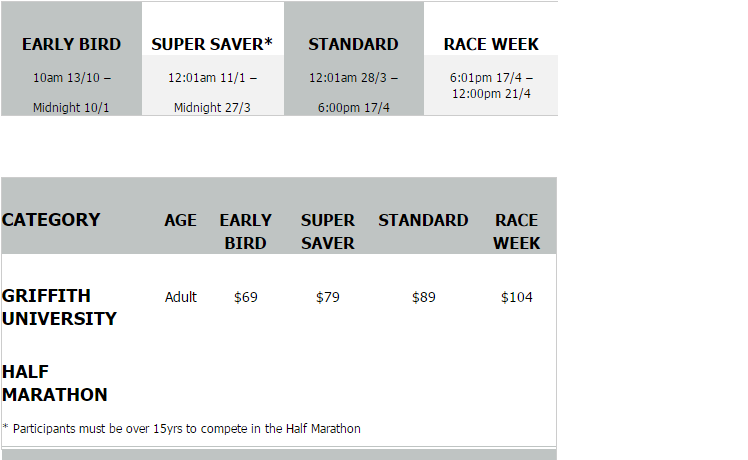Viewport: 748px width, 460px height.
Task: Select the 6:00pm 17/4 end time text
Action: (353, 108)
